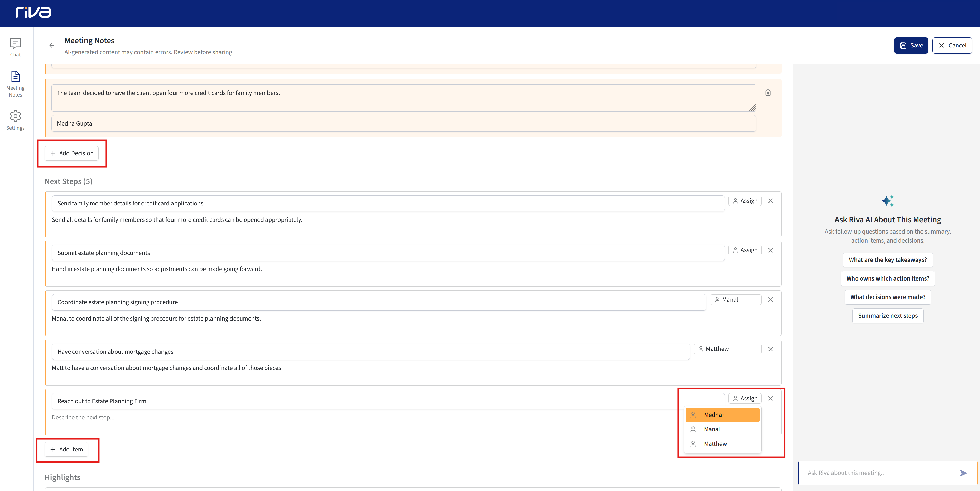Edit the credit cards decision text box
The image size is (980, 491).
[x=404, y=98]
